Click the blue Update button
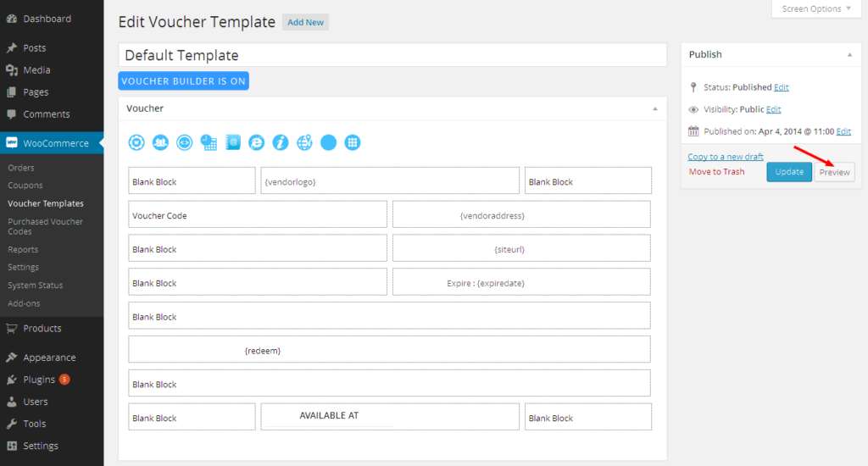 pos(788,172)
